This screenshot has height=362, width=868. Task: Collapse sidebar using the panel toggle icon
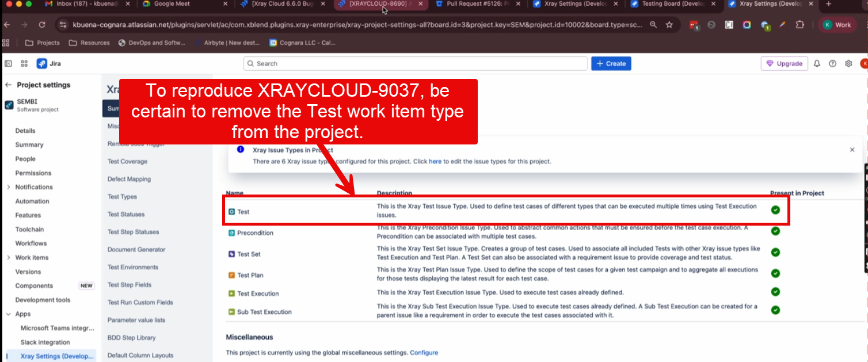point(8,64)
